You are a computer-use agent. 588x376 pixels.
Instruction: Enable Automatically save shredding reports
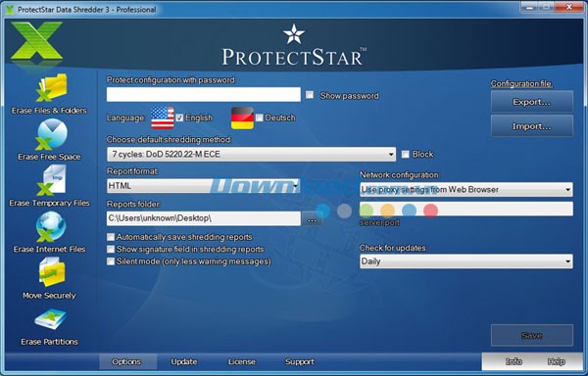pyautogui.click(x=111, y=237)
